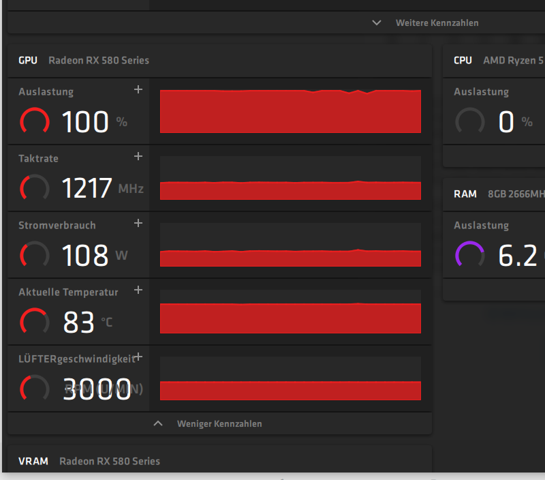Click the '8GB 2666MH' RAM description
Screen dimensions: 545x480
click(516, 194)
